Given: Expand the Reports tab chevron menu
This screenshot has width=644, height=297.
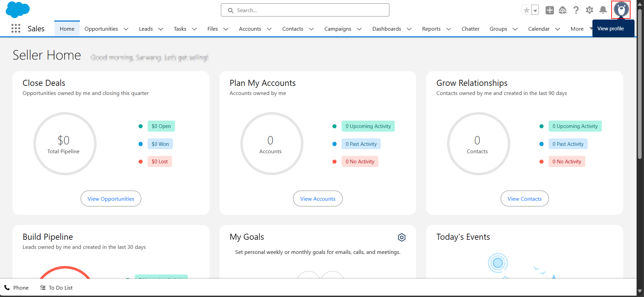Looking at the screenshot, I should click(448, 29).
